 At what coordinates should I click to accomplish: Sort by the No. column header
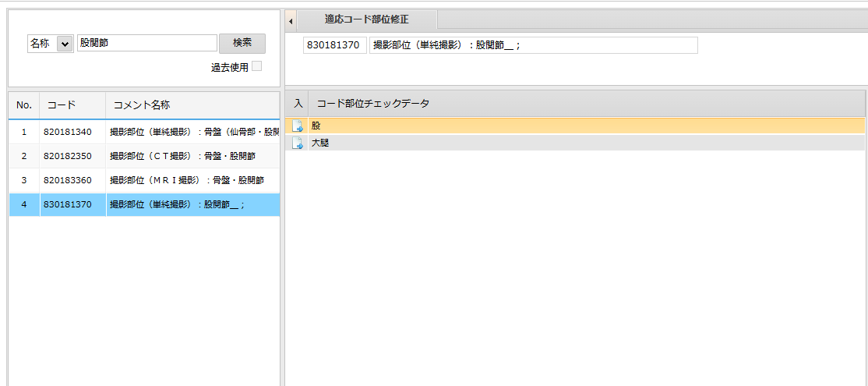(24, 105)
